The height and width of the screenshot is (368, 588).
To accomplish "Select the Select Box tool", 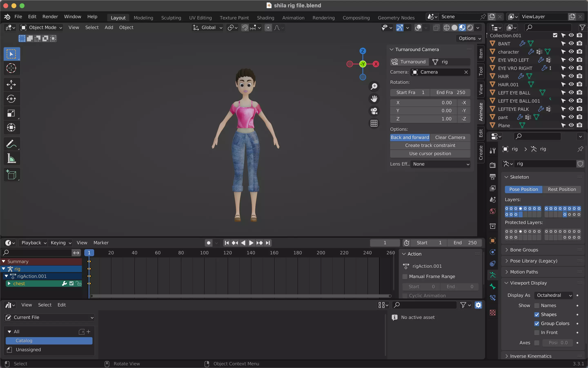I will (x=11, y=54).
